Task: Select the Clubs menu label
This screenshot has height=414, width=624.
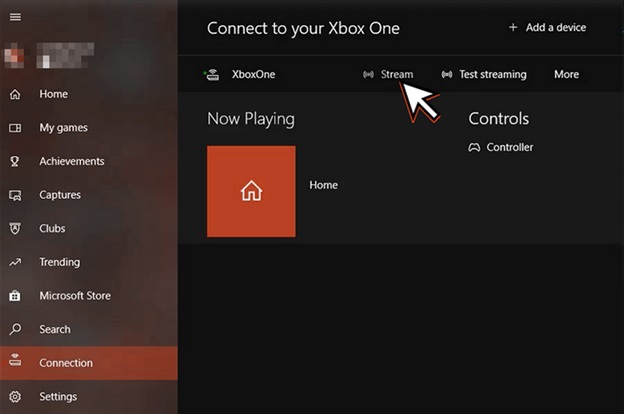Action: pos(52,228)
